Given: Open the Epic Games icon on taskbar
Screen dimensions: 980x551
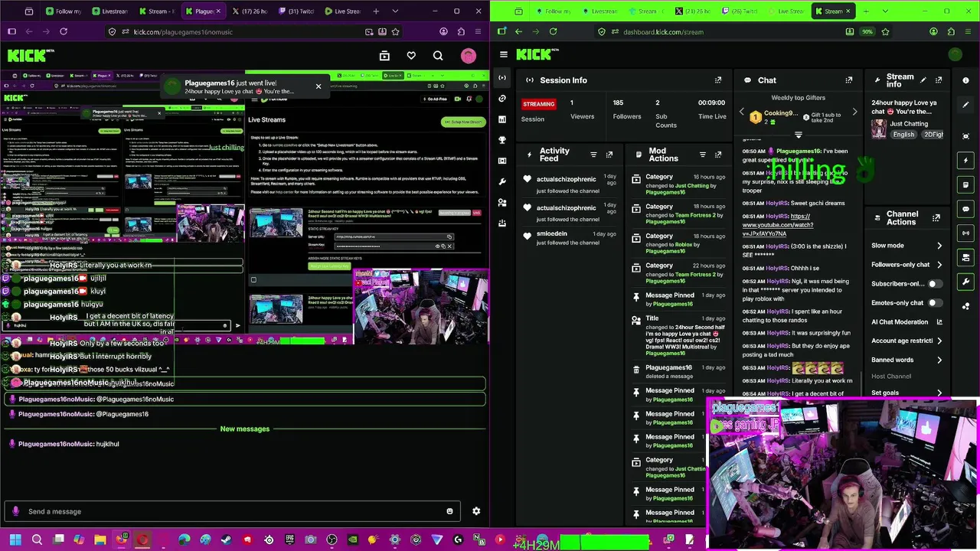Looking at the screenshot, I should (x=289, y=540).
